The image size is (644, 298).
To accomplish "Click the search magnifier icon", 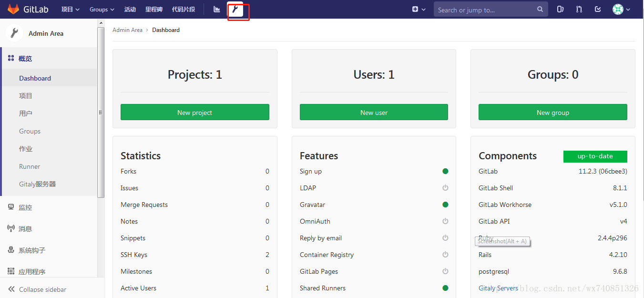I will (540, 9).
